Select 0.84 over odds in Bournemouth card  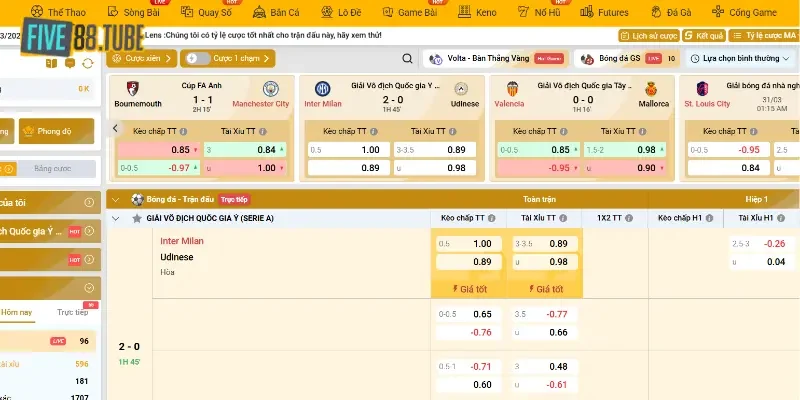245,149
